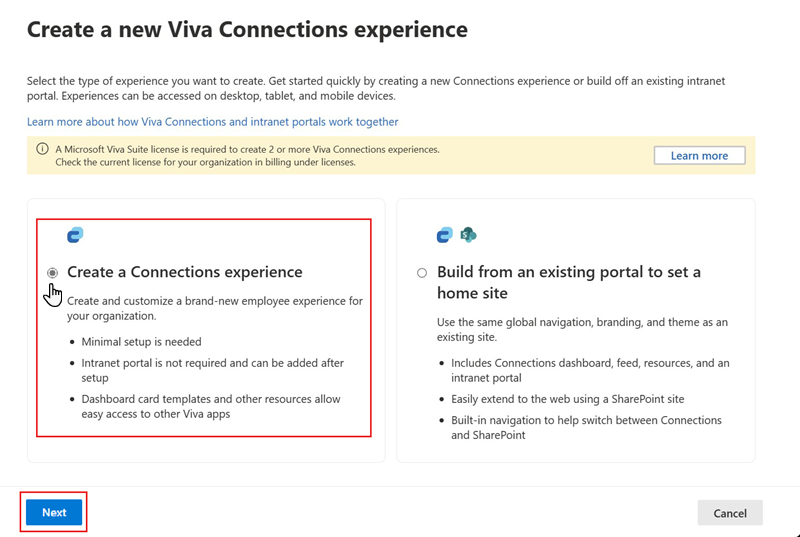Image resolution: width=800 pixels, height=537 pixels.
Task: Click the page title 'Create a new Viva Connections experience'
Action: pos(247,30)
